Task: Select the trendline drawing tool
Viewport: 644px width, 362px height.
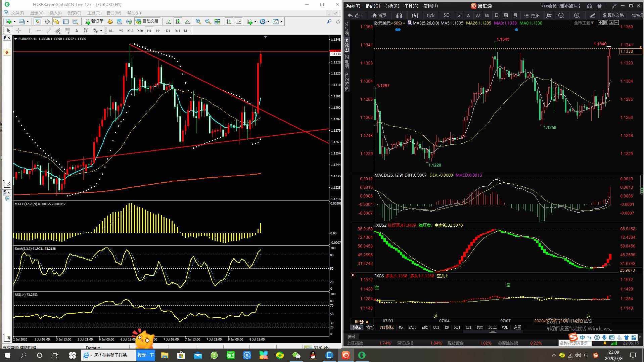Action: 48,31
